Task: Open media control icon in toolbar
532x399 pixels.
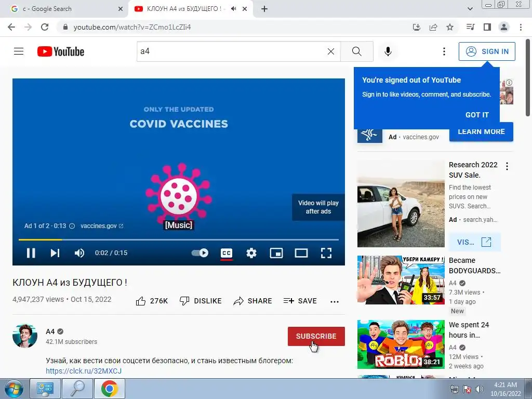Action: pyautogui.click(x=470, y=27)
